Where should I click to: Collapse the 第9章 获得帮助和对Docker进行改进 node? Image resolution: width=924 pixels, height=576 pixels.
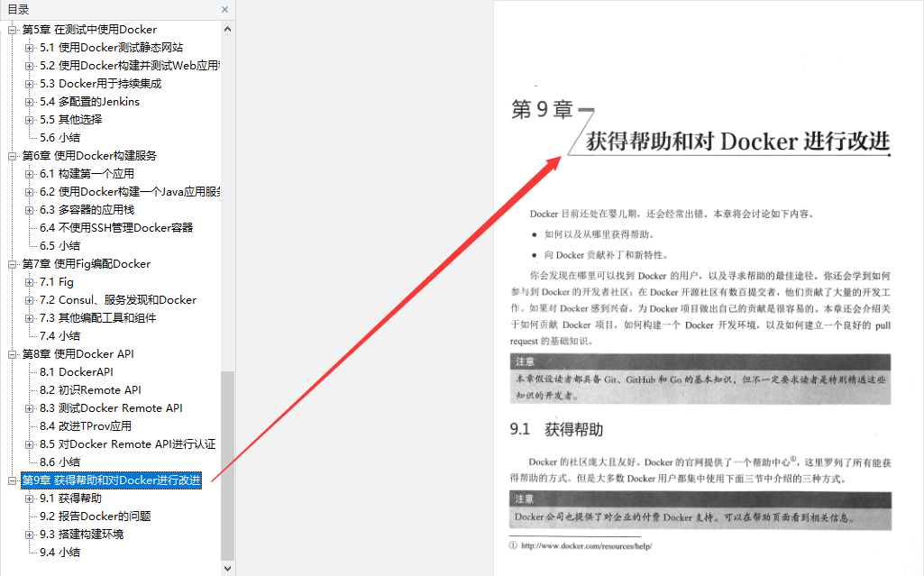(12, 480)
